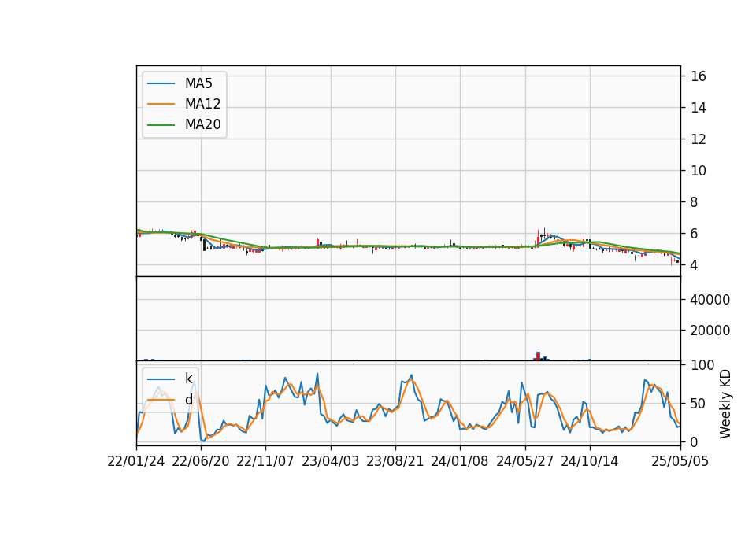Click the 22/06/20 date tick label

coord(201,461)
